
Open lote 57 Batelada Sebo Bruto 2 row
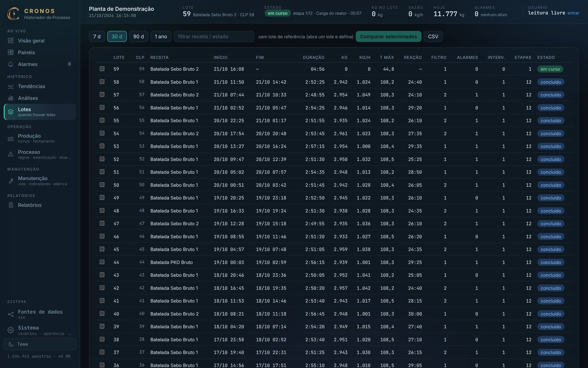(334, 95)
